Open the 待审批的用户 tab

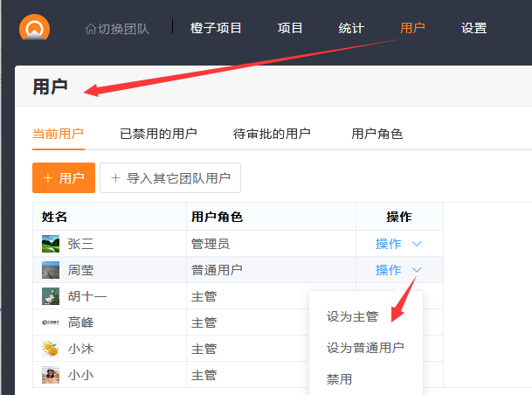[x=272, y=134]
